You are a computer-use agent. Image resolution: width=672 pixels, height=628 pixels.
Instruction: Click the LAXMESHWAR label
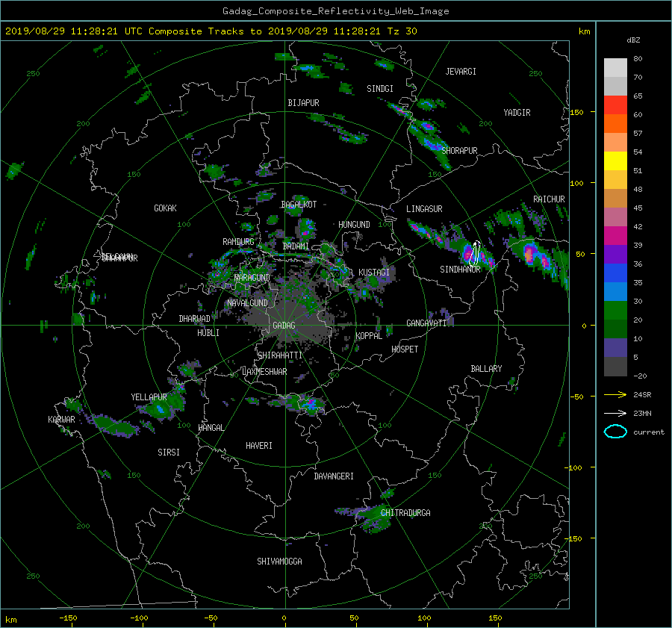click(x=264, y=372)
